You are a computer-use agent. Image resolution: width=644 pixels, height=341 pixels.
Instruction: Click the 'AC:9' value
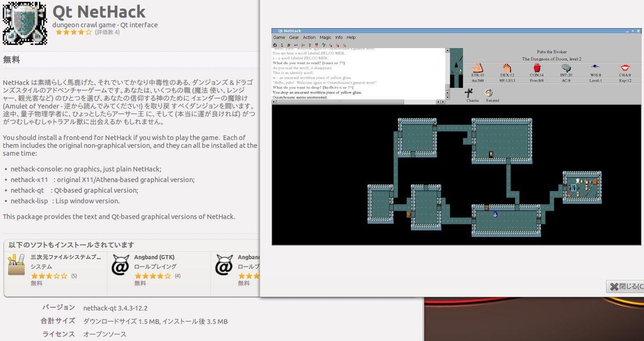[566, 80]
